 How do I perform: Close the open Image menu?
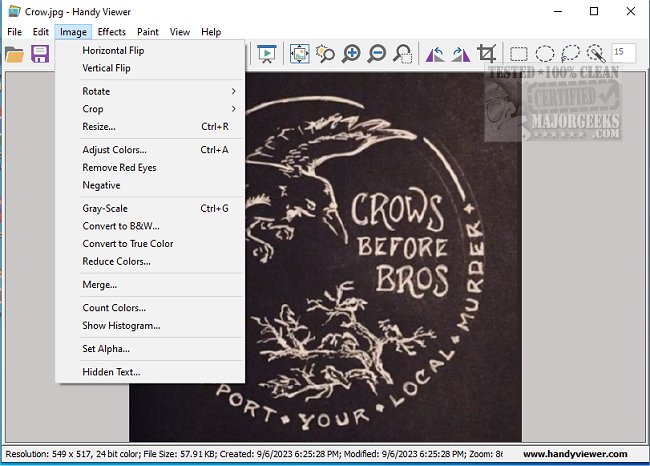[73, 32]
